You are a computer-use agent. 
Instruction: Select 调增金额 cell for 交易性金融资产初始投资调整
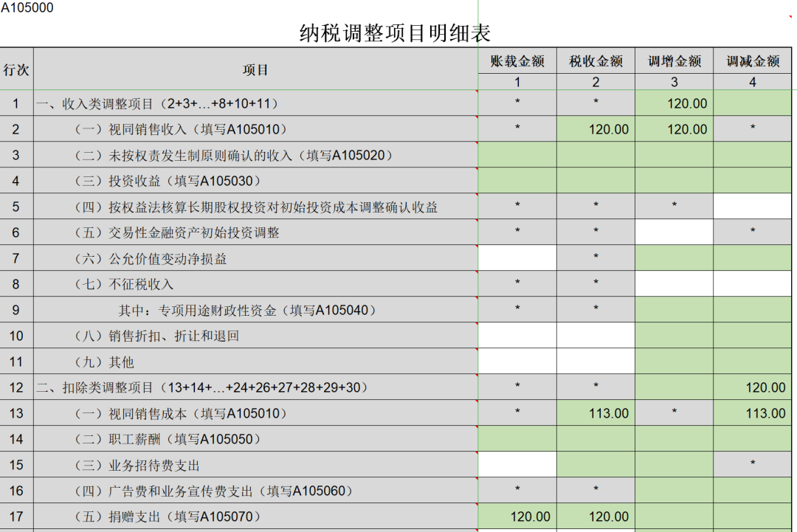[674, 232]
